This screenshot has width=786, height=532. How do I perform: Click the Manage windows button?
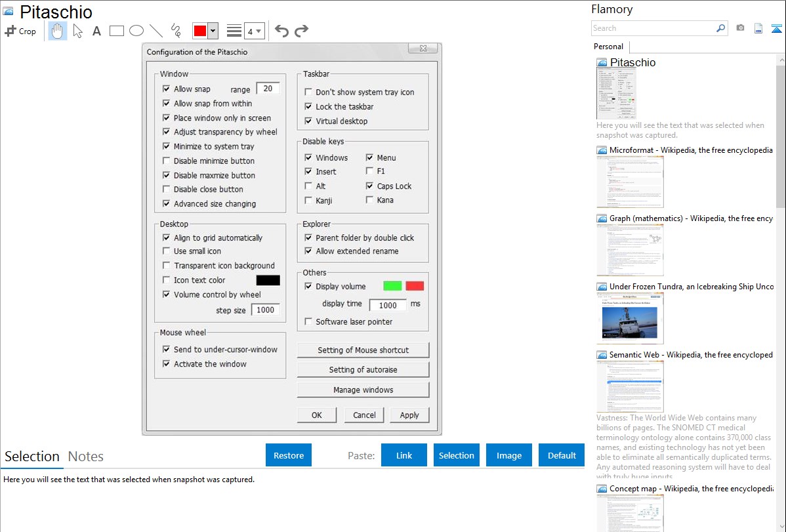point(363,390)
